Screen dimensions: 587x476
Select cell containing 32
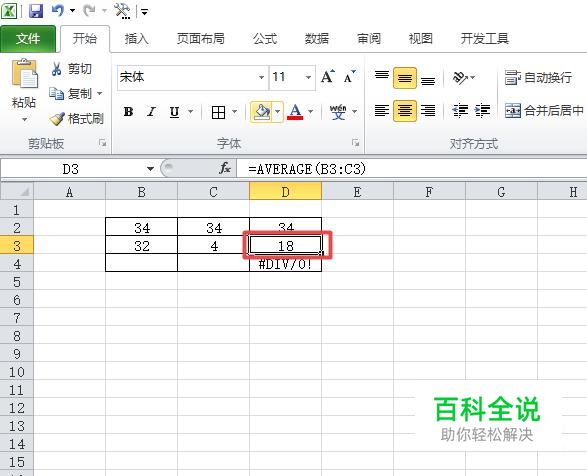(x=142, y=246)
